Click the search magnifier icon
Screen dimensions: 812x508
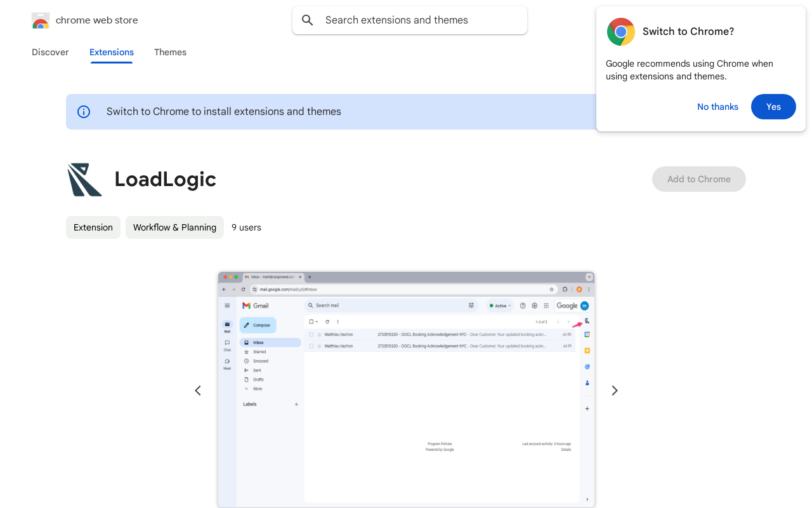point(308,20)
